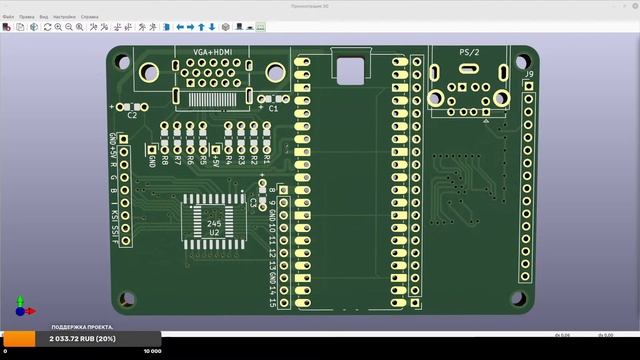Click the PS/2 silkscreen label
Image resolution: width=640 pixels, height=360 pixels.
coord(469,52)
